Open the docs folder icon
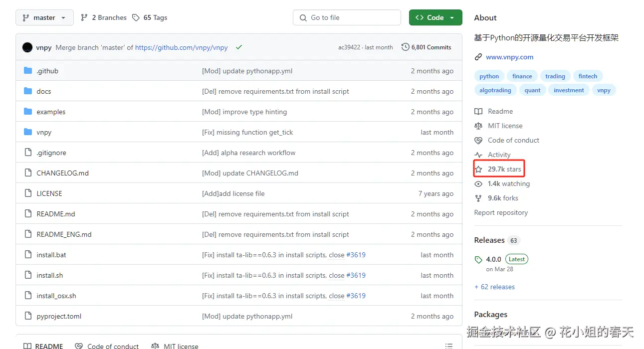This screenshot has height=349, width=644. coord(28,91)
